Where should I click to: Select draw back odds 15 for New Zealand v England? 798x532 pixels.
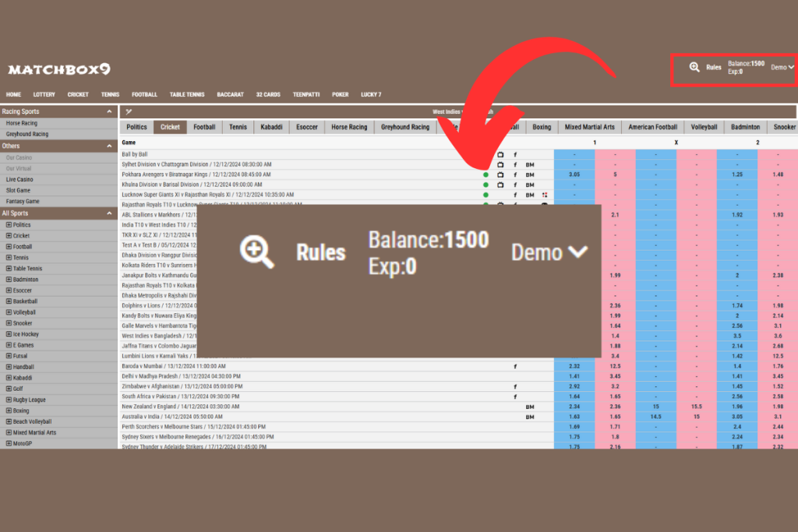click(x=655, y=407)
